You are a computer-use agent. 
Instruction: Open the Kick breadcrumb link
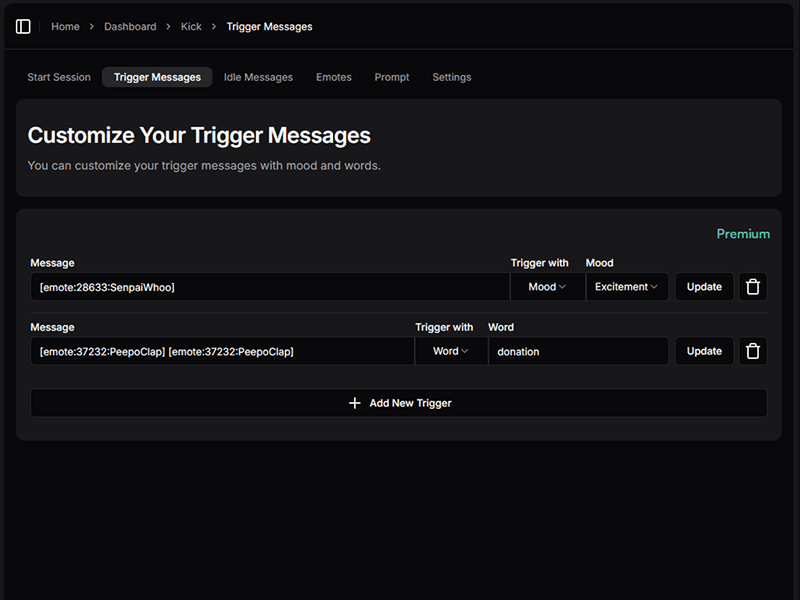(x=191, y=27)
